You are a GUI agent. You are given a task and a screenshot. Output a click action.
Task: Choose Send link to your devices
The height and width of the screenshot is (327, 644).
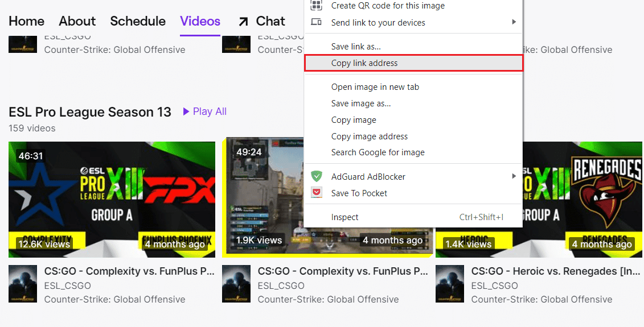413,23
